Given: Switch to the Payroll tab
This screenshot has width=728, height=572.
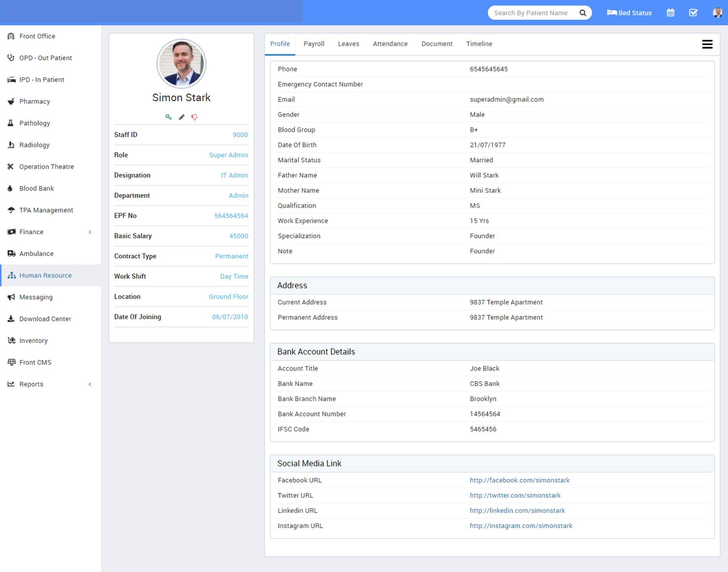Looking at the screenshot, I should pyautogui.click(x=314, y=44).
